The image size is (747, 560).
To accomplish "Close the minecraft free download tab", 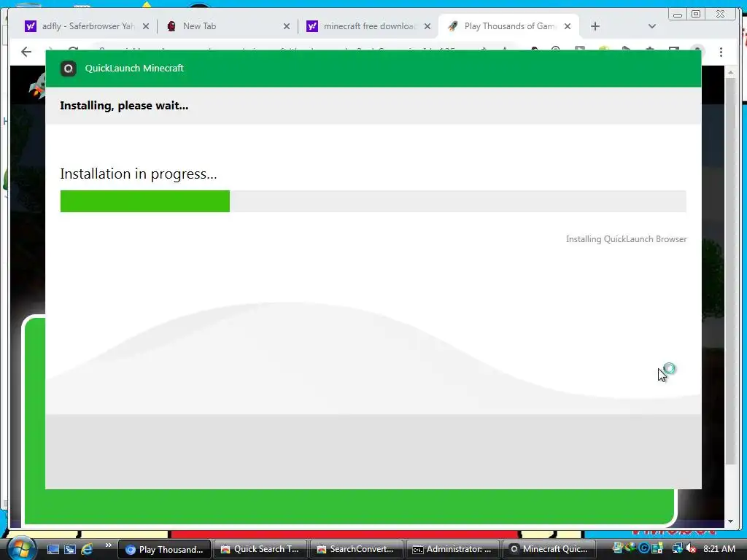I will tap(427, 27).
